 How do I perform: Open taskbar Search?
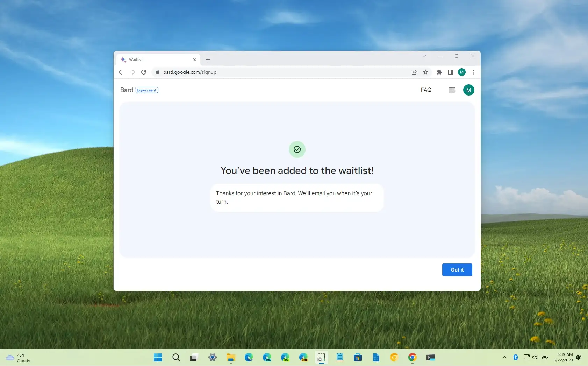[x=176, y=357]
